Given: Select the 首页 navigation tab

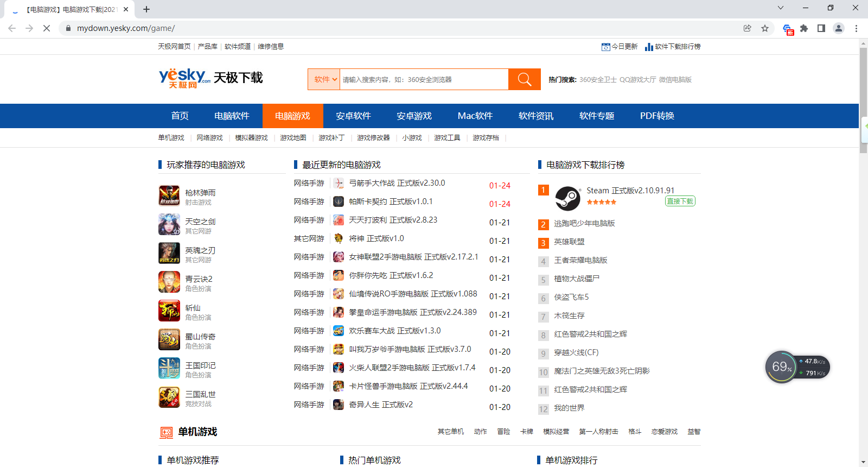Looking at the screenshot, I should 180,116.
